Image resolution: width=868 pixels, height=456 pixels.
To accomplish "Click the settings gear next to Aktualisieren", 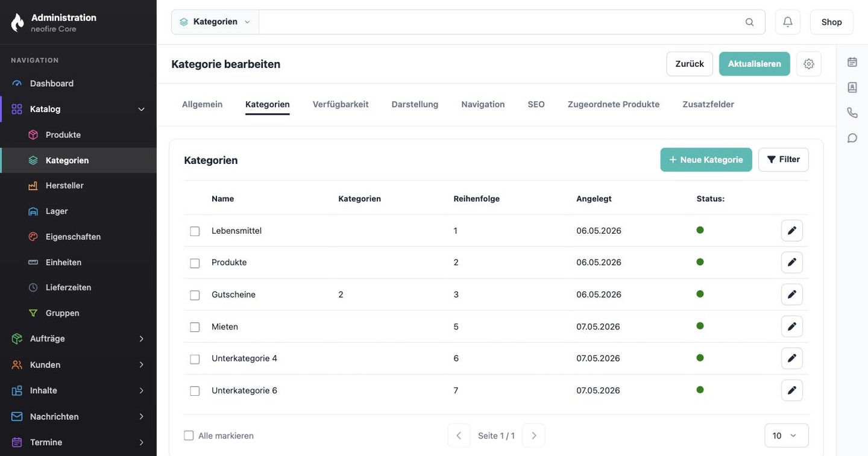I will point(808,64).
